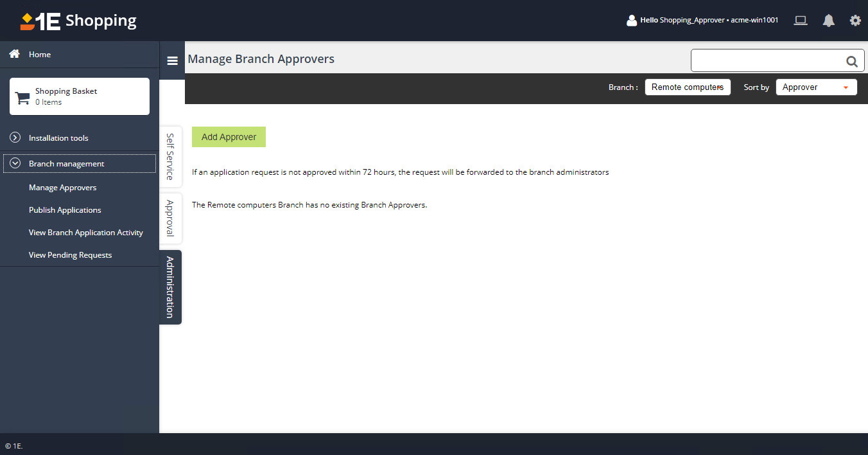This screenshot has width=868, height=455.
Task: Open the Shopping Basket cart
Action: pos(80,96)
